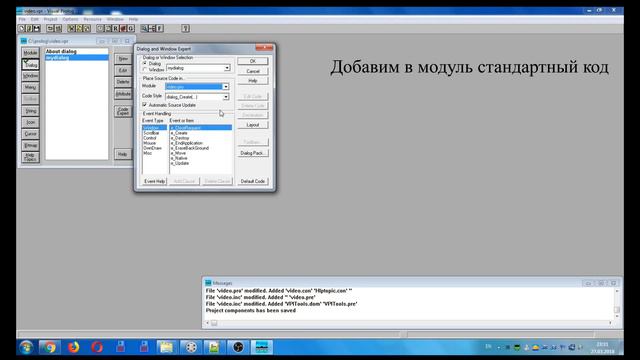Open the Project menu
Viewport: 640px width, 360px height.
coord(51,19)
